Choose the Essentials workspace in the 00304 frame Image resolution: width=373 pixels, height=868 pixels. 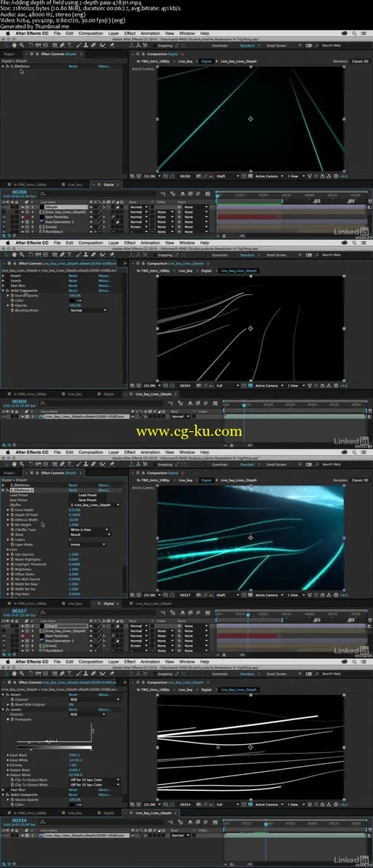tap(220, 255)
